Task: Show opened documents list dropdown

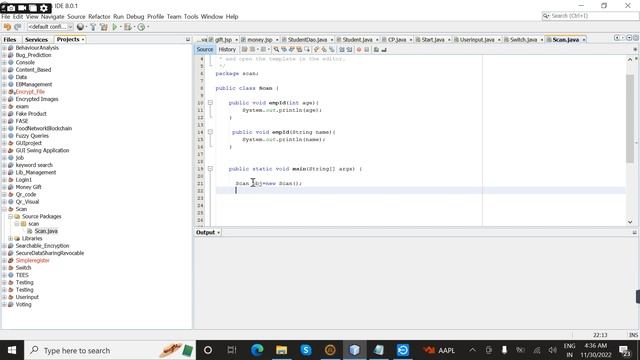Action: tap(629, 38)
